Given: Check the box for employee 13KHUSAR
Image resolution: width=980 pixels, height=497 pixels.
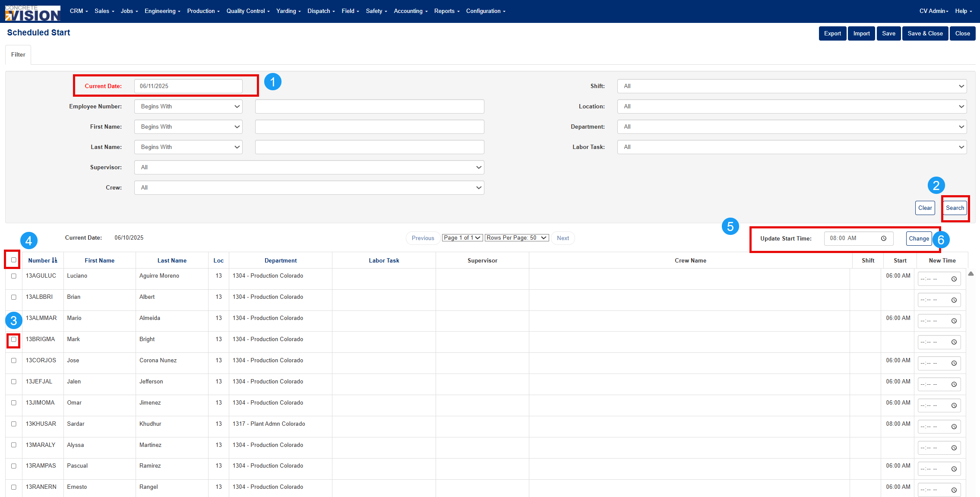Looking at the screenshot, I should (x=14, y=424).
